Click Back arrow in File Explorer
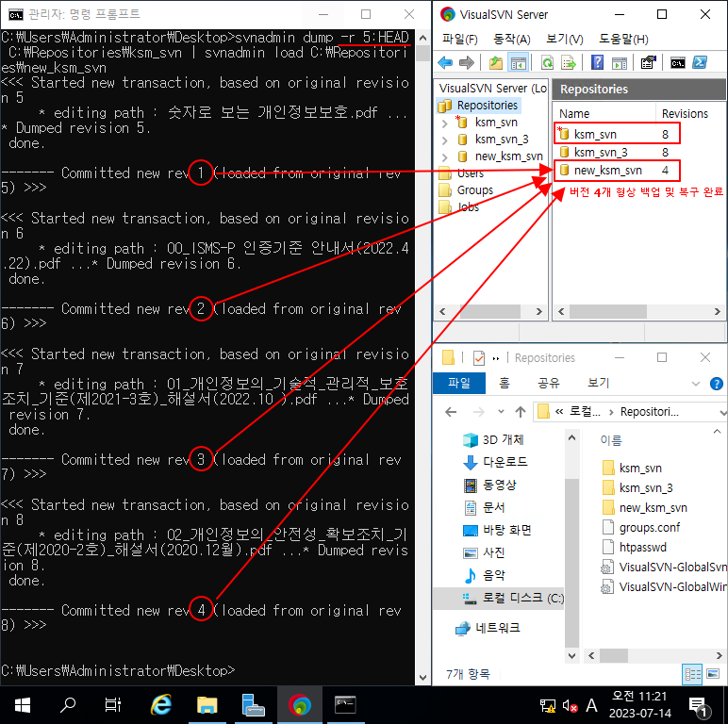The height and width of the screenshot is (724, 728). 451,412
